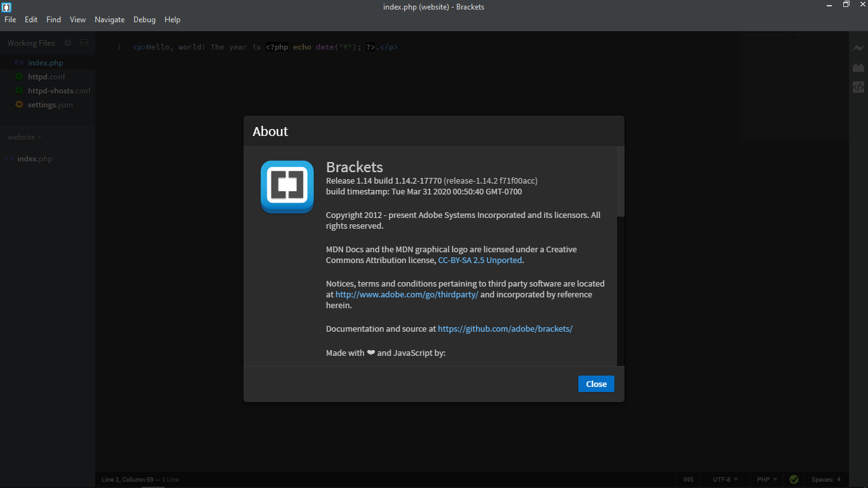Open the CC-BY-SA 2.5 Unported link
The height and width of the screenshot is (488, 868).
point(480,261)
